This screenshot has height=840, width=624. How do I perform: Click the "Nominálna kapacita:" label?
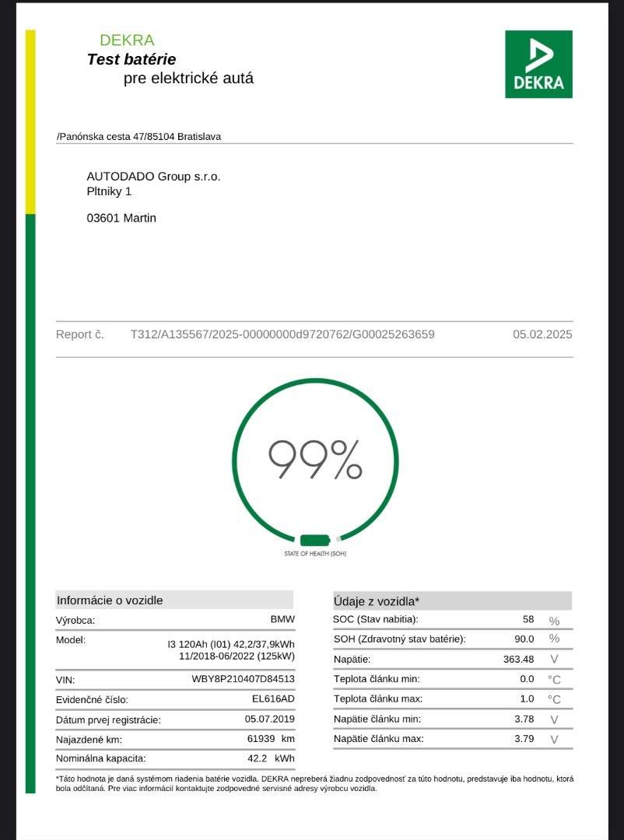[x=101, y=759]
